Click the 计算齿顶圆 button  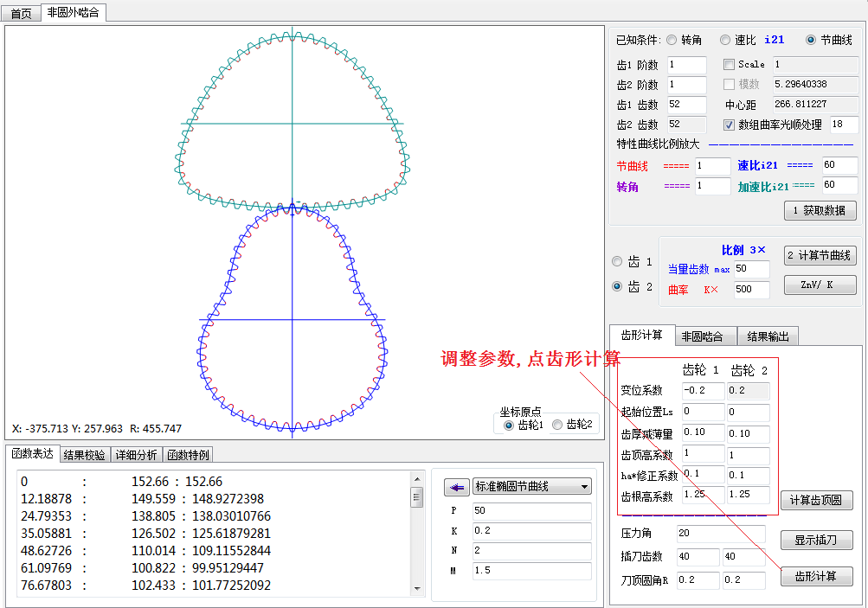816,501
